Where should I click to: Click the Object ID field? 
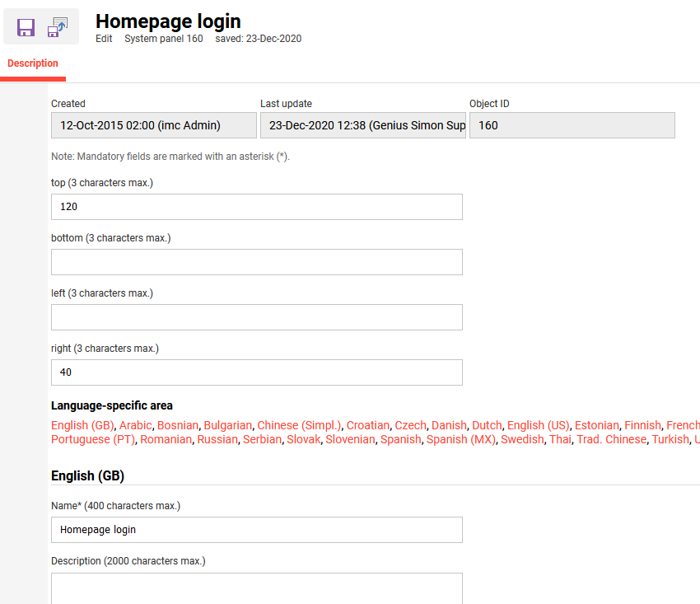pyautogui.click(x=572, y=125)
